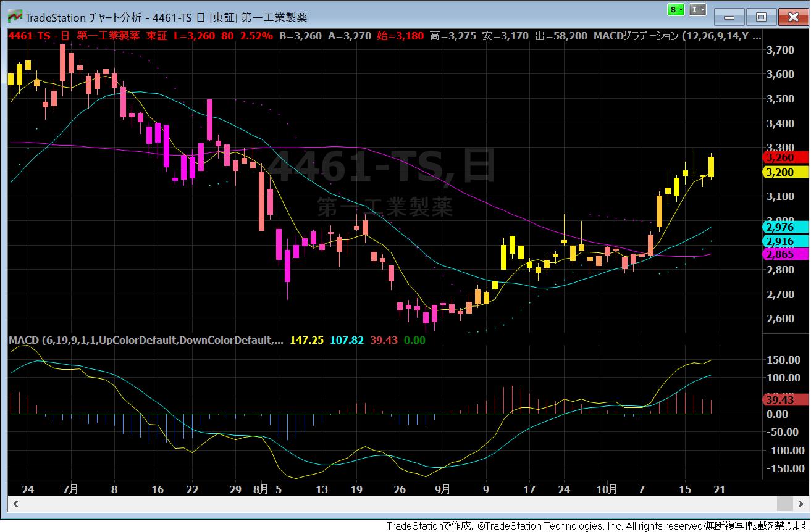Click the MACDグラデーション (12,26,9,14,Y ... indicator label

click(x=677, y=36)
